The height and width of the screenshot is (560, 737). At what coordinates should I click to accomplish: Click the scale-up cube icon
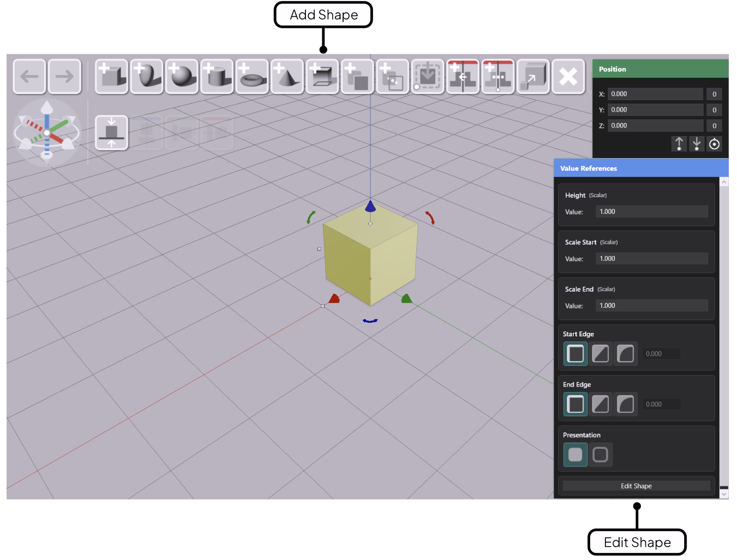click(533, 77)
